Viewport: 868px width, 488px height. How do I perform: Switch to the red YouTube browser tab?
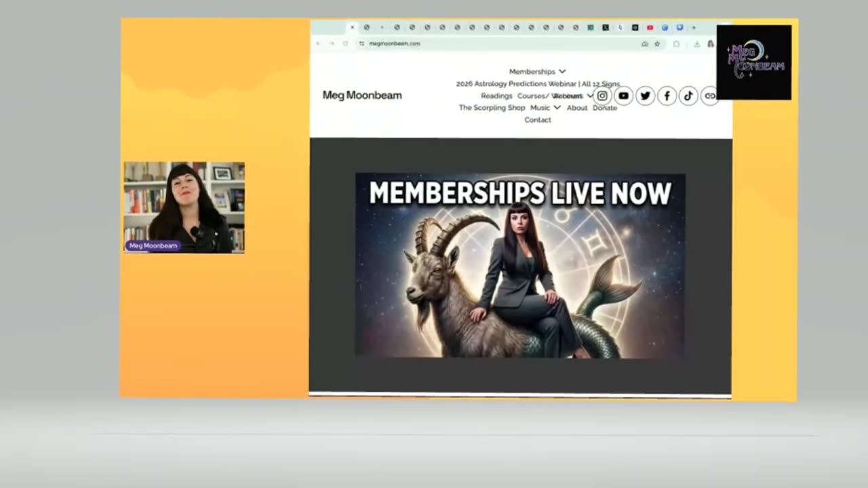pos(650,28)
